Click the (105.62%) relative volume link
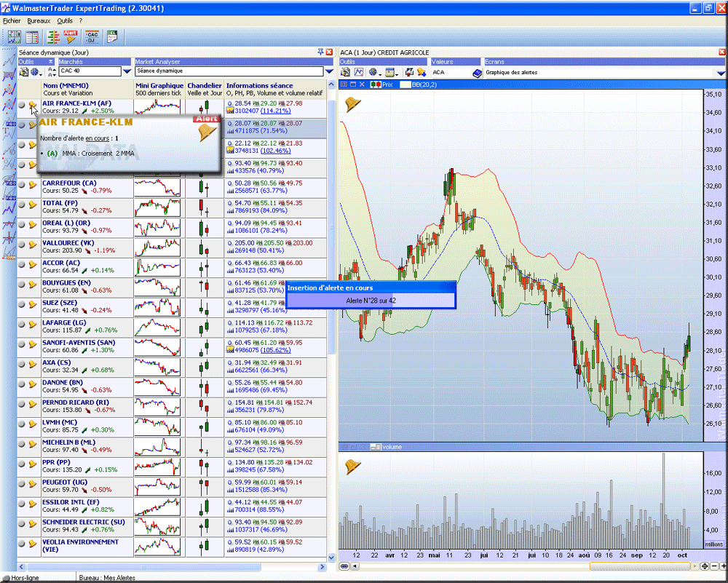Viewport: 728px width, 583px height. click(x=276, y=350)
